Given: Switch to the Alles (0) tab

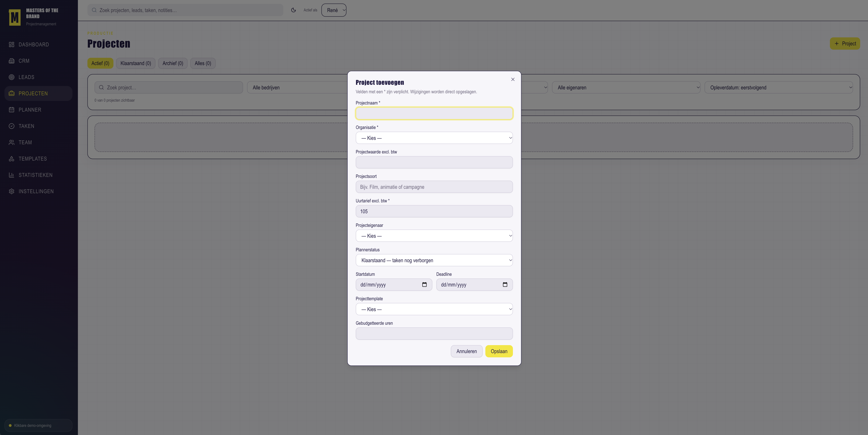Looking at the screenshot, I should tap(203, 63).
